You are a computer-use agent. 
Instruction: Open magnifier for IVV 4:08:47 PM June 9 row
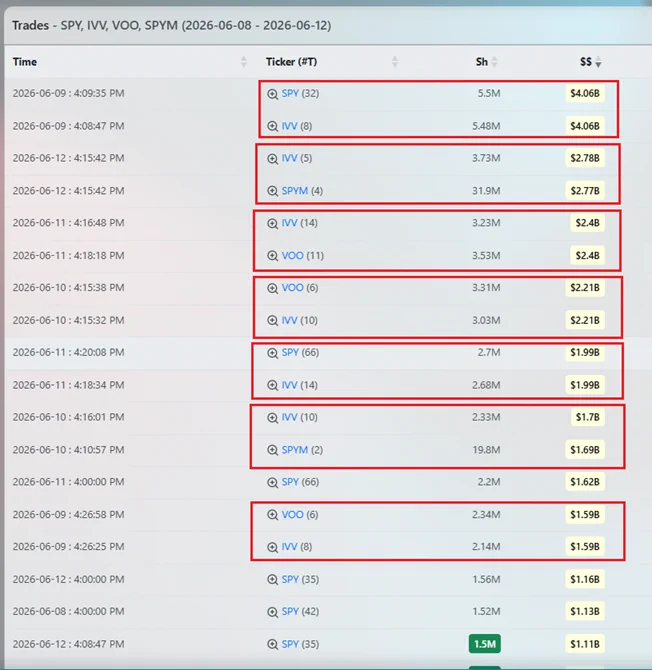click(272, 126)
